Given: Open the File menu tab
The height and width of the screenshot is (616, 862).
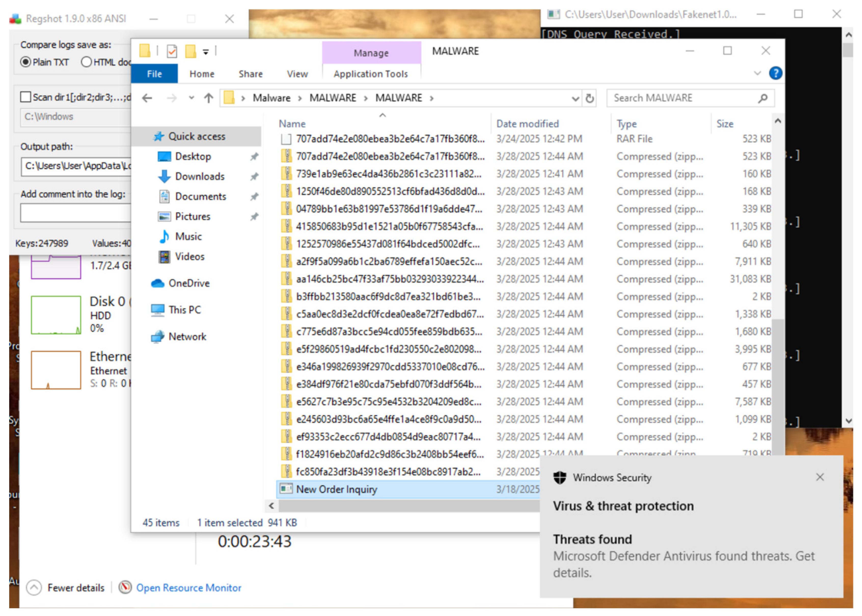Looking at the screenshot, I should coord(154,74).
